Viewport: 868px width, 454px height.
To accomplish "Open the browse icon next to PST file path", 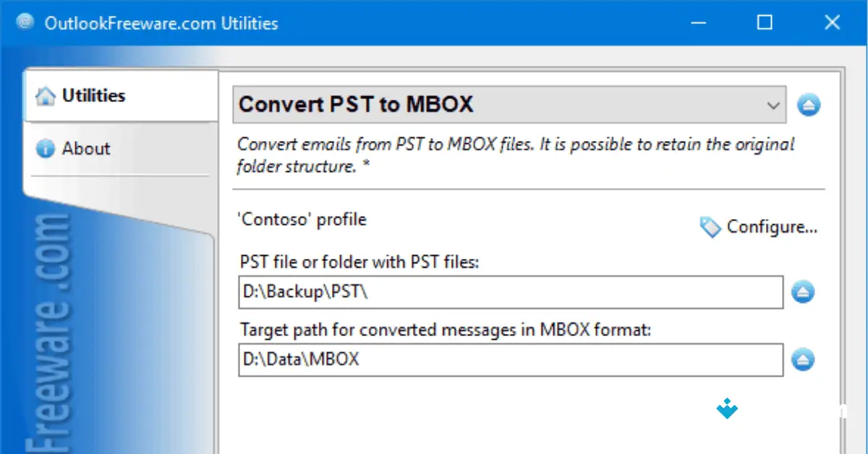I will point(803,292).
